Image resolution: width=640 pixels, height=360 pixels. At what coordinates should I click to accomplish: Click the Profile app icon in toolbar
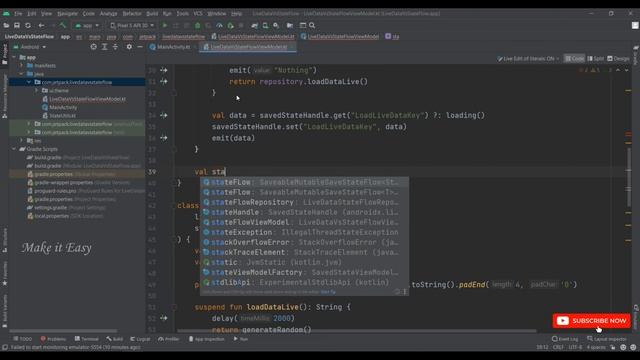click(x=219, y=25)
